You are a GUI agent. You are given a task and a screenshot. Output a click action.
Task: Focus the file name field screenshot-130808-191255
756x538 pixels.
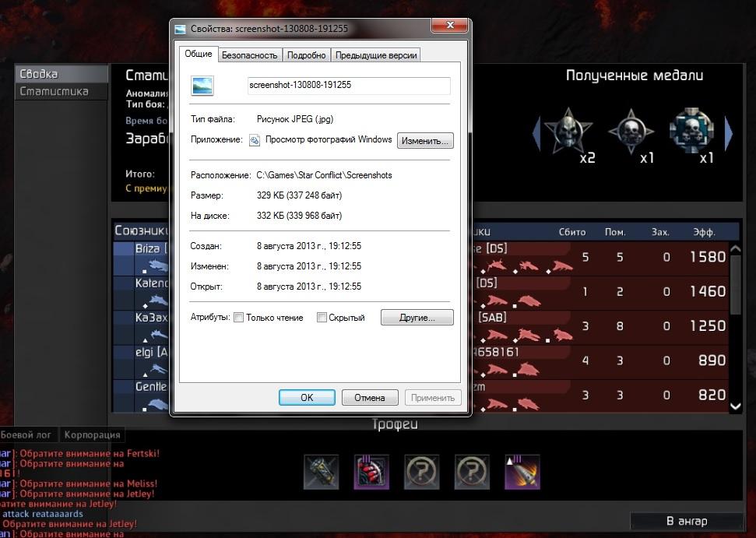tap(349, 86)
